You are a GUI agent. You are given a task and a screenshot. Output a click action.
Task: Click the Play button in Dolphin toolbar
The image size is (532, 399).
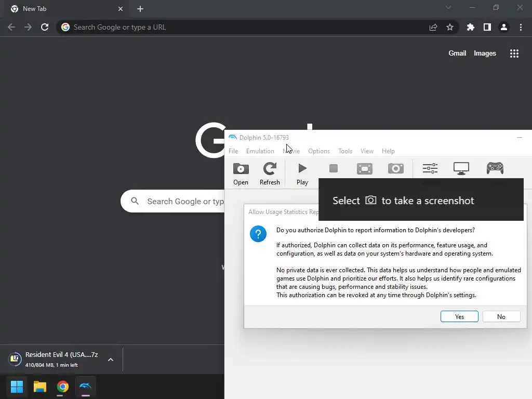click(302, 174)
